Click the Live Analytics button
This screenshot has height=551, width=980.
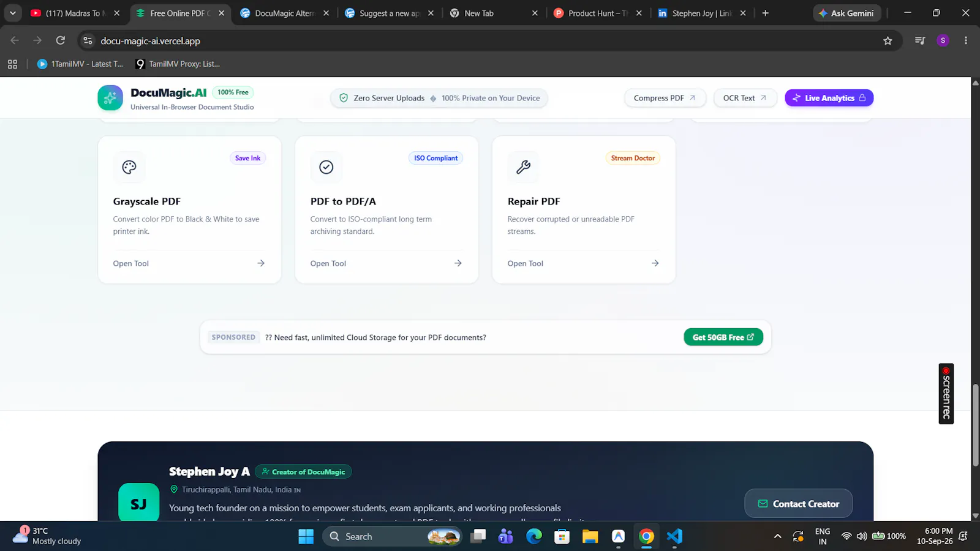(829, 98)
